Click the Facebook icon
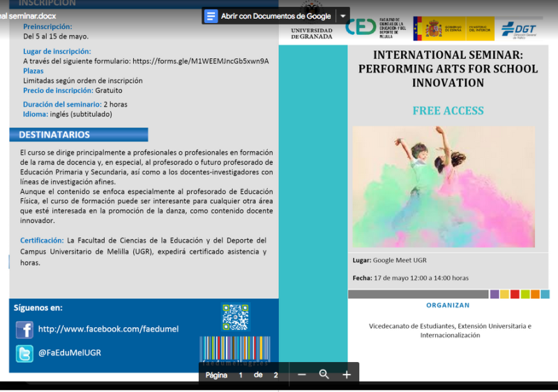This screenshot has height=392, width=558. tap(24, 329)
